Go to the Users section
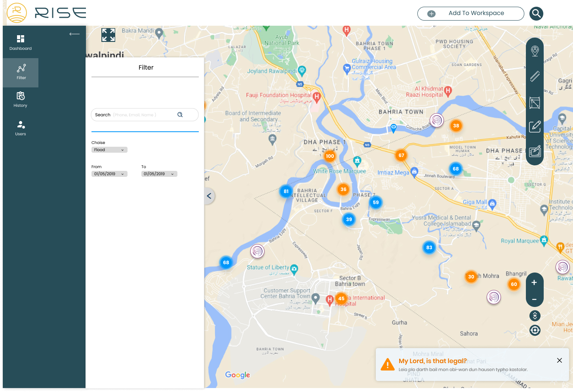Screen dimensions: 573x392 click(x=21, y=128)
